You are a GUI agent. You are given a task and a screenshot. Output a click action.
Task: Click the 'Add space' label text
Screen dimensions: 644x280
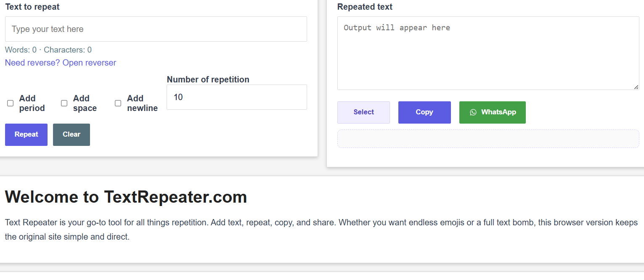tap(85, 103)
